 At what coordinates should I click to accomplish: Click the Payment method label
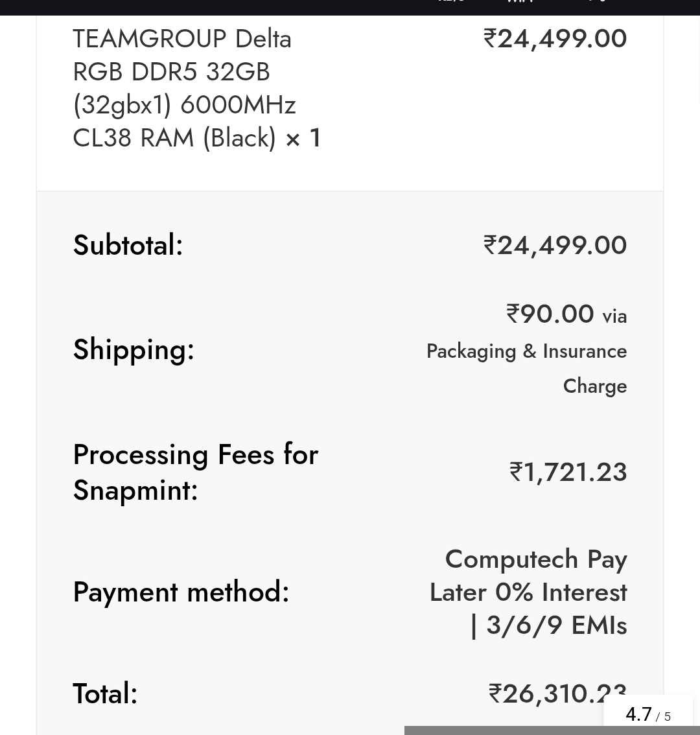pyautogui.click(x=181, y=592)
